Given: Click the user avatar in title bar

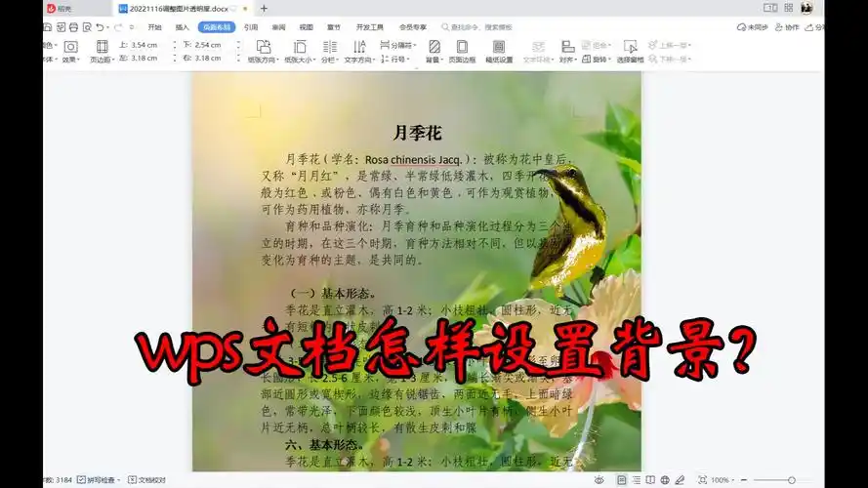Looking at the screenshot, I should pyautogui.click(x=806, y=8).
